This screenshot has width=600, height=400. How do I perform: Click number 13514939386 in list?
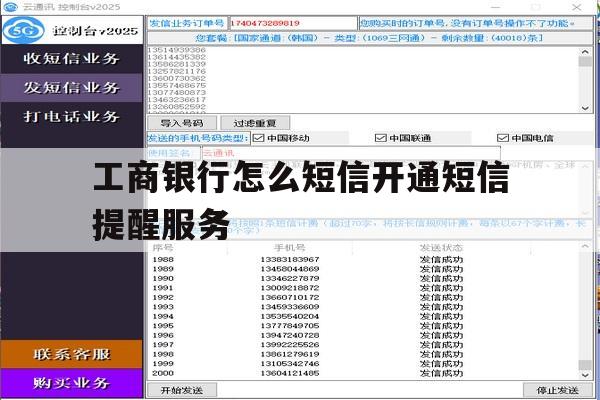tap(177, 50)
